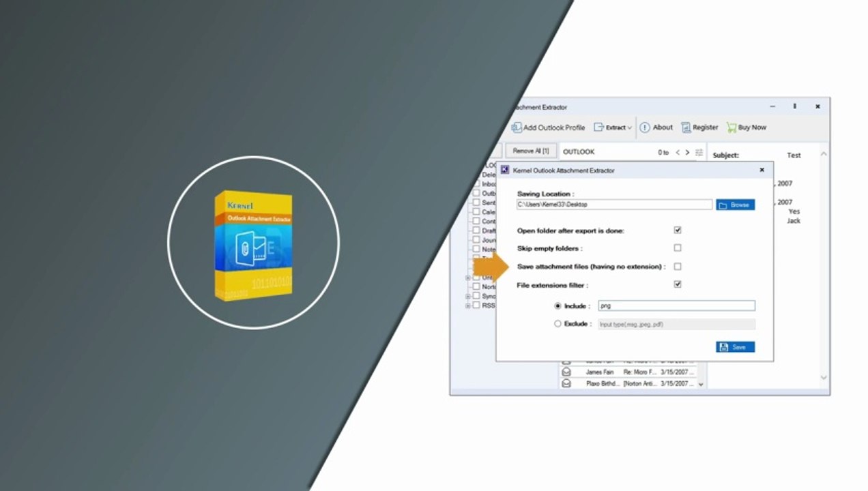Minimize the Attachment Extractor main window
The width and height of the screenshot is (868, 491).
(x=772, y=106)
